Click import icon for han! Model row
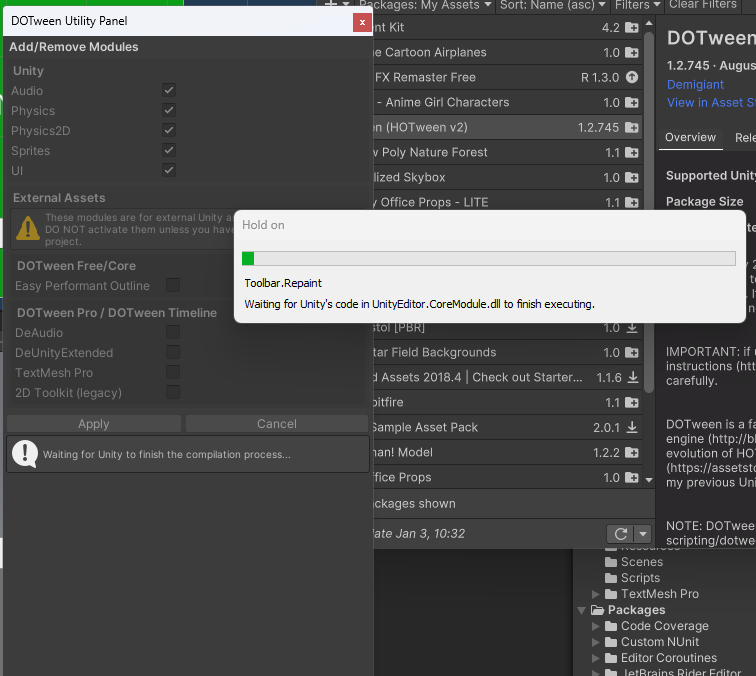Viewport: 756px width, 676px height. tap(632, 452)
